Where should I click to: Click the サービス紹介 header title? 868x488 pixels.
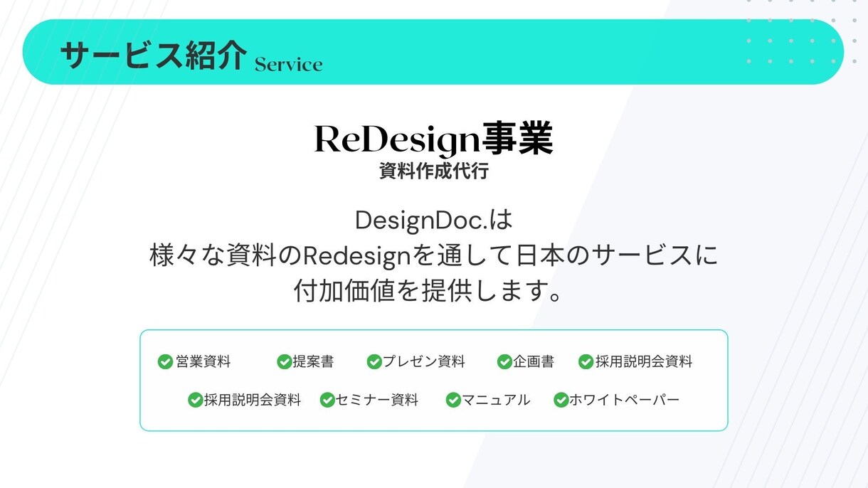click(154, 55)
